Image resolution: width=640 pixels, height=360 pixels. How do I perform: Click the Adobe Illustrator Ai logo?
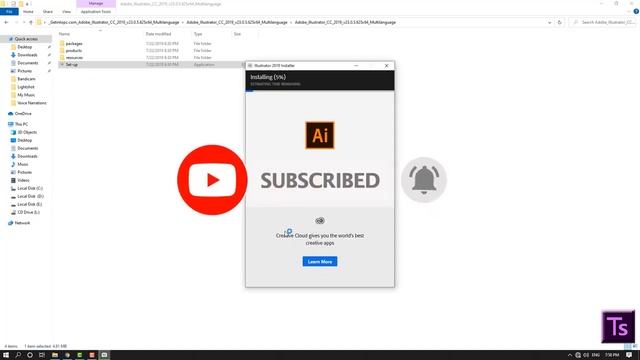[320, 135]
